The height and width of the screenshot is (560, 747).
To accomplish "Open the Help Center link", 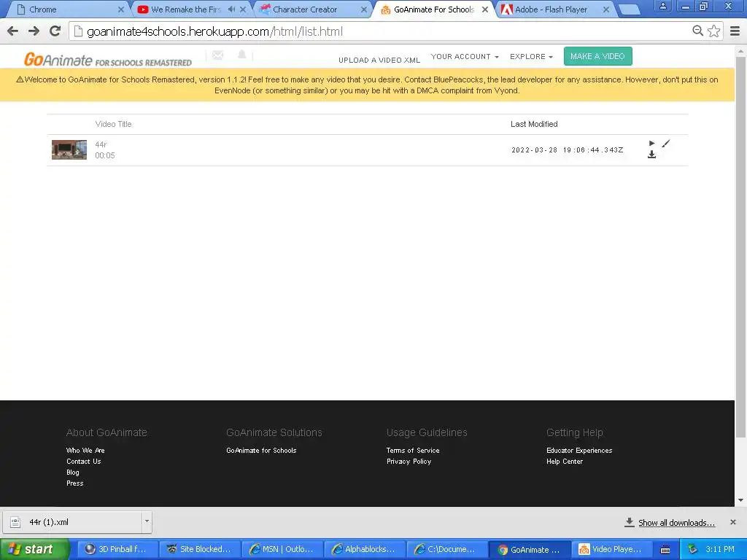I will (x=565, y=462).
